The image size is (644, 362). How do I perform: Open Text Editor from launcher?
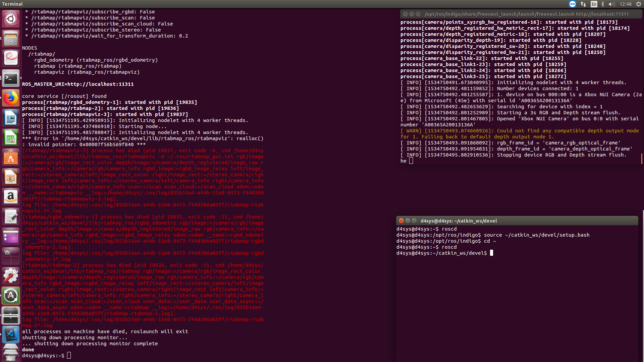11,217
